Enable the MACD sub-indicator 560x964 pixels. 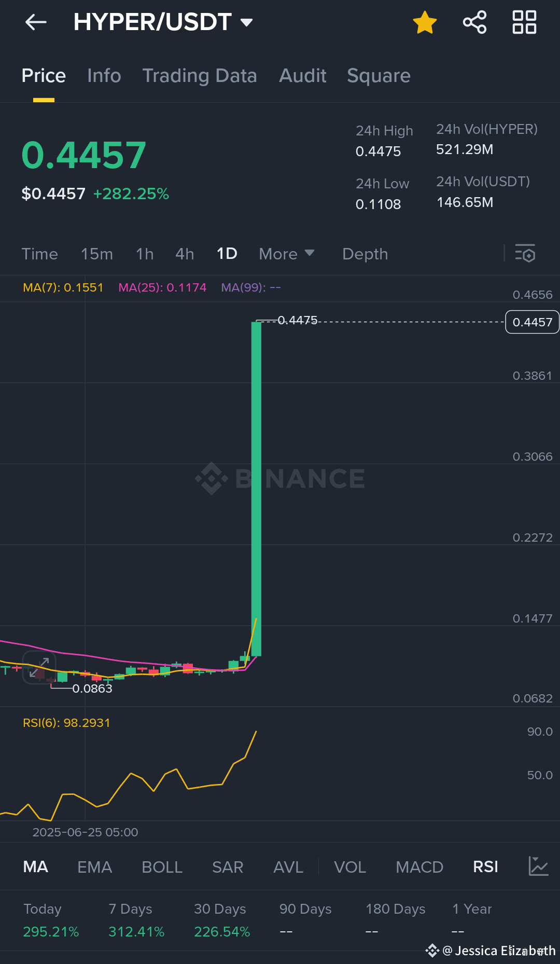pyautogui.click(x=419, y=866)
